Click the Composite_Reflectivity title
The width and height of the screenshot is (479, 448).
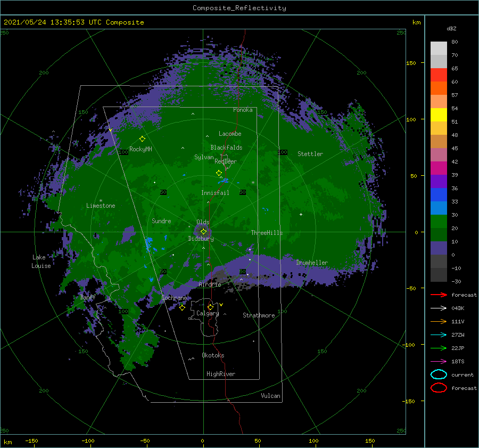tap(240, 8)
